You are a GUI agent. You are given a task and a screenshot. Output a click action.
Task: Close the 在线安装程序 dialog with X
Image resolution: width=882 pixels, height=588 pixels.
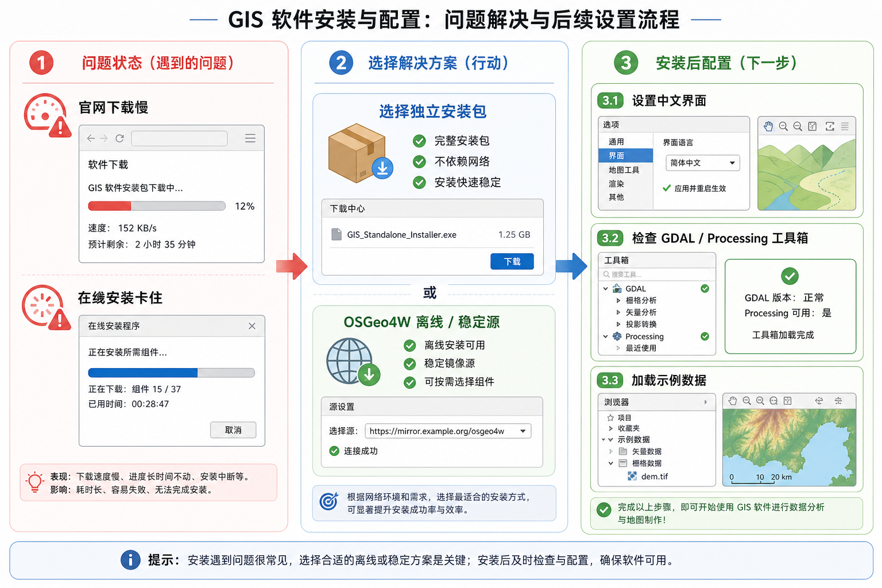[x=252, y=326]
